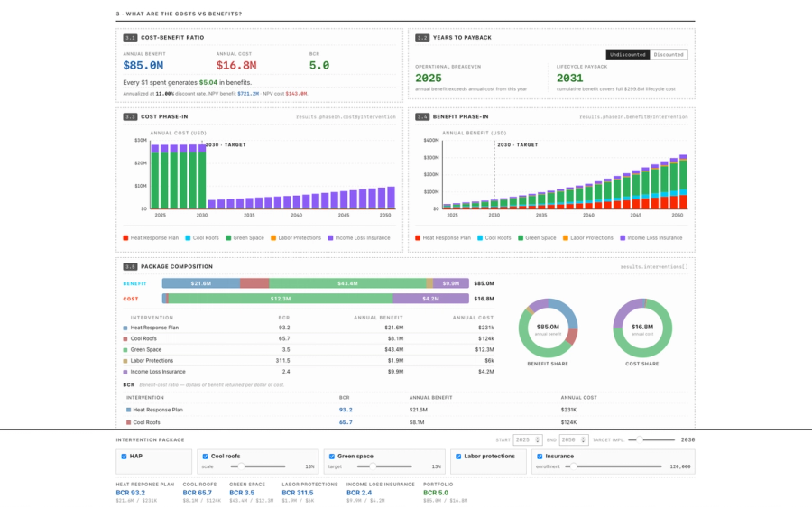Image resolution: width=812 pixels, height=508 pixels.
Task: Click the End year 2050 stepper arrows
Action: point(583,439)
